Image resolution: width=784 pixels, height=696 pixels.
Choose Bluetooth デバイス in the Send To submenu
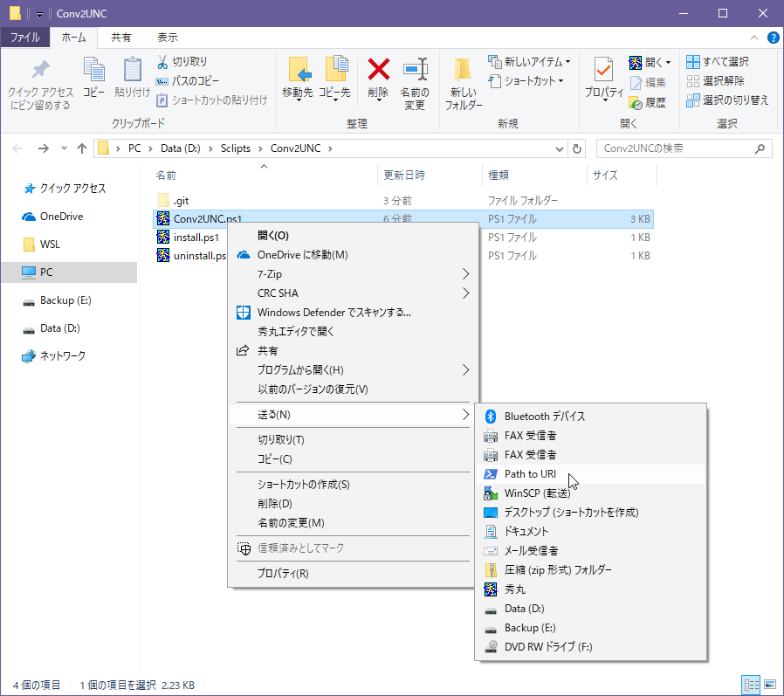click(544, 417)
